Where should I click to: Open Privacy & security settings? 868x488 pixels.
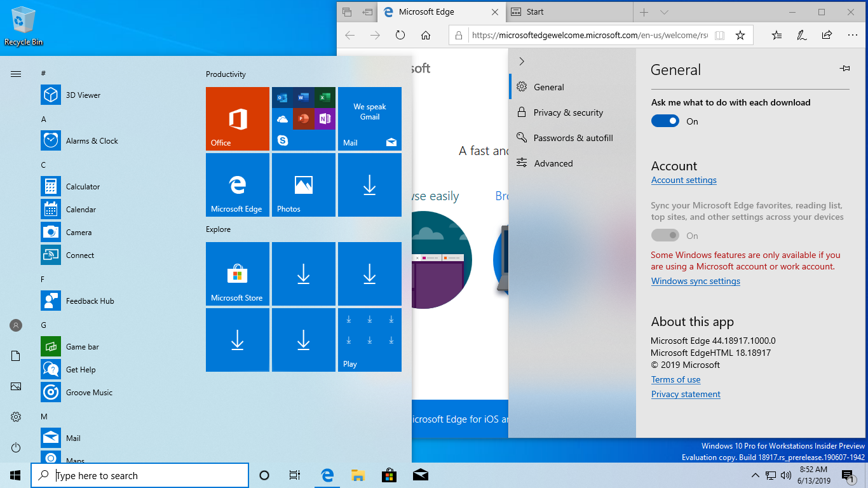pos(573,112)
